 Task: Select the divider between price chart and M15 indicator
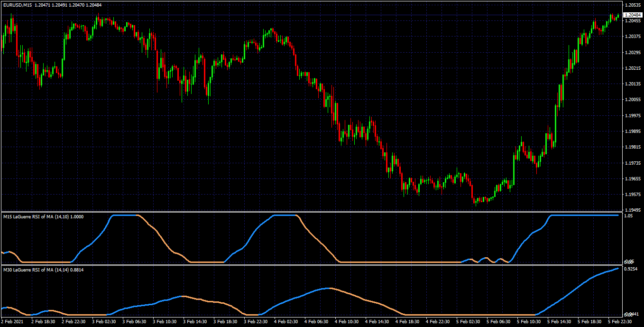[311, 212]
